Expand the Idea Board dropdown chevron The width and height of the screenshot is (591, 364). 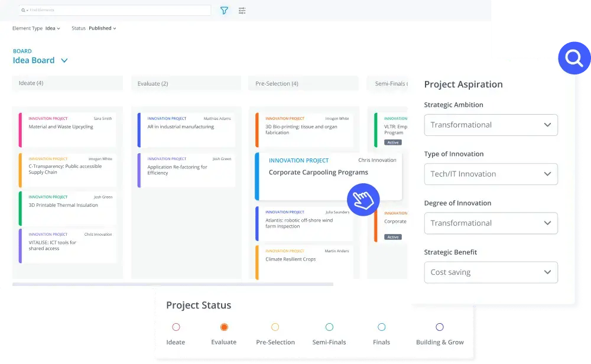(64, 60)
